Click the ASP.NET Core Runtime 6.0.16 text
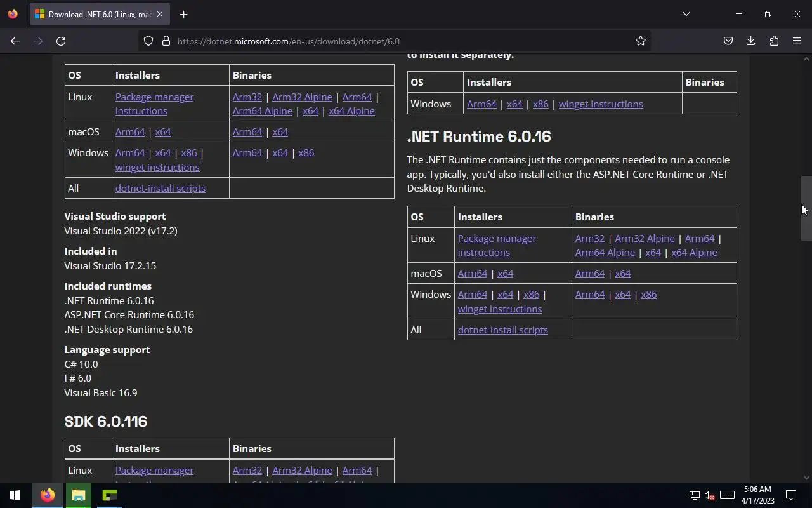 tap(129, 314)
